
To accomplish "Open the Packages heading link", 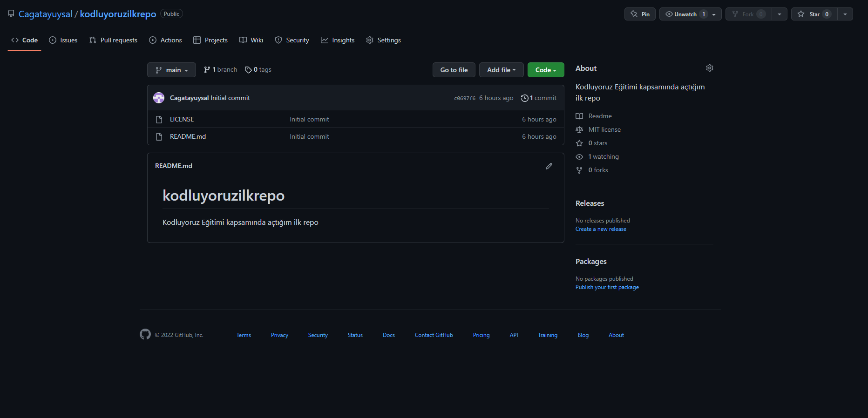I will [x=591, y=262].
